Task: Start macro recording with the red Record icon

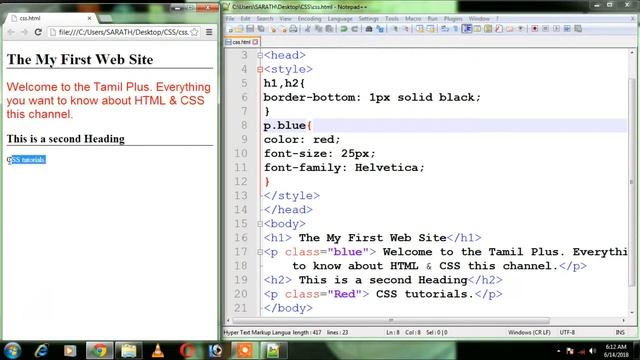Action: tap(535, 29)
